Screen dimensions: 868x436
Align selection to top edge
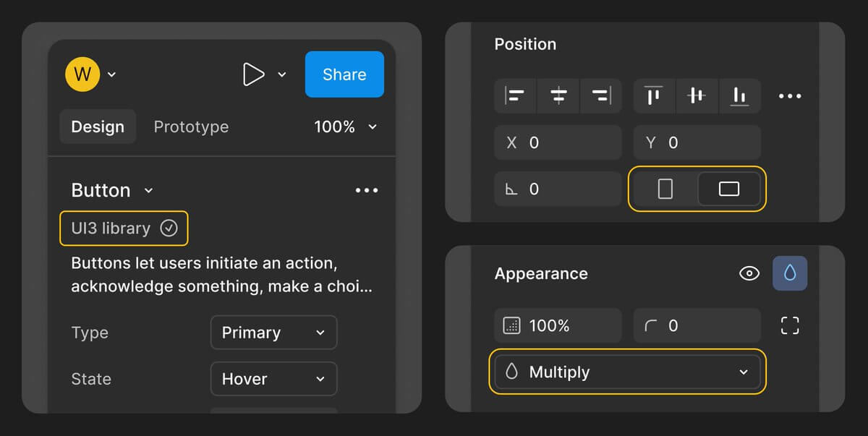click(x=654, y=96)
